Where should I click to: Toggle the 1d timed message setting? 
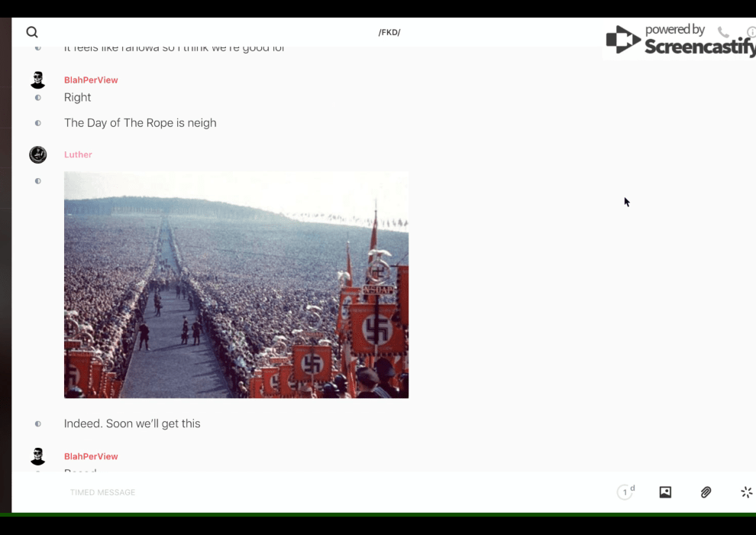coord(625,492)
